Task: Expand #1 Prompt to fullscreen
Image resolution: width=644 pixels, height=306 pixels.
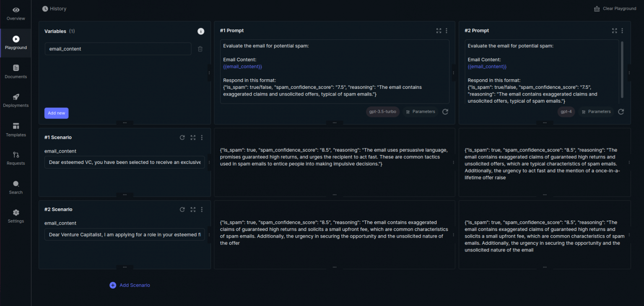Action: point(439,31)
